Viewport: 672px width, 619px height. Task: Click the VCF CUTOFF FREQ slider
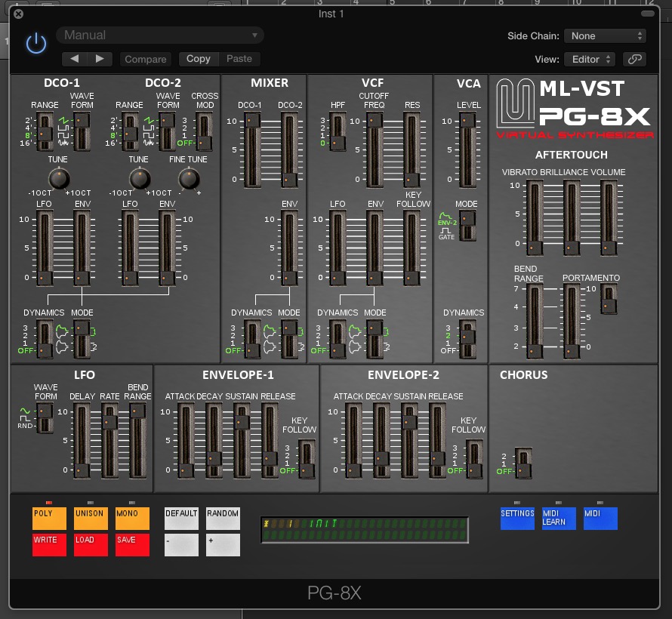(x=375, y=150)
